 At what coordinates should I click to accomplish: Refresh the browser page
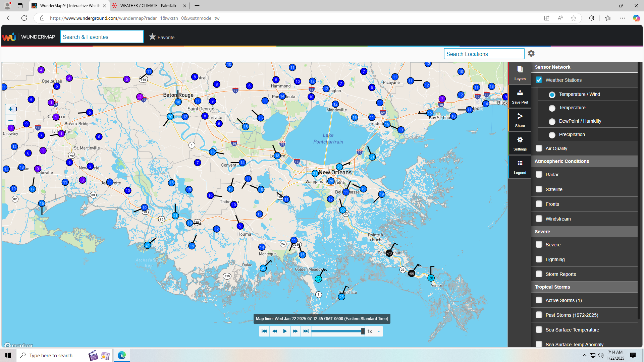click(x=24, y=18)
